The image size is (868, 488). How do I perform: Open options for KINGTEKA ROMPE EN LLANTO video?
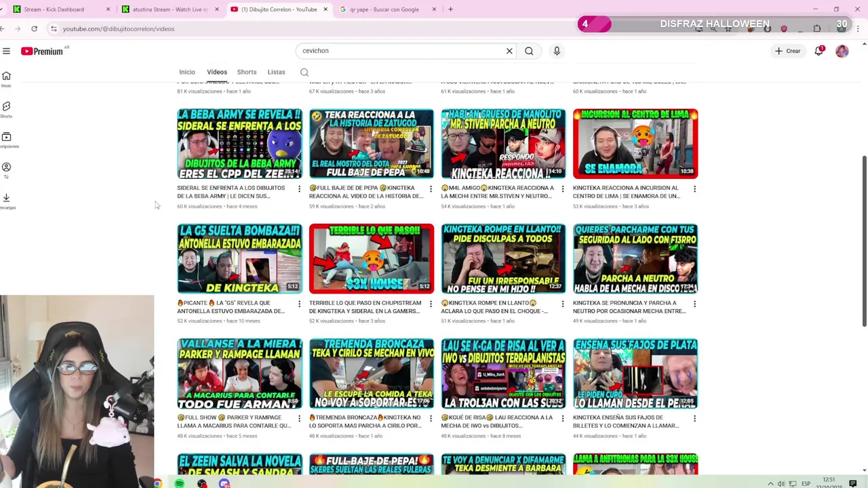[563, 304]
